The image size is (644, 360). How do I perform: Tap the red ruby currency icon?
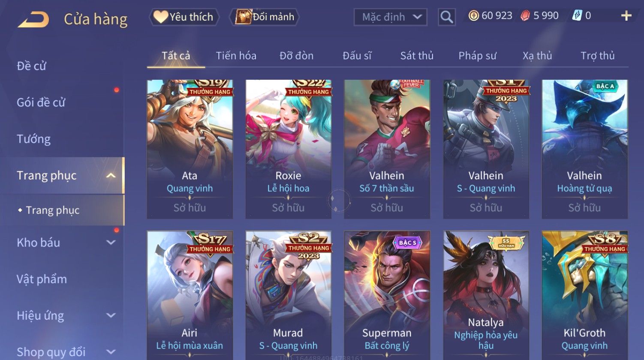point(525,16)
